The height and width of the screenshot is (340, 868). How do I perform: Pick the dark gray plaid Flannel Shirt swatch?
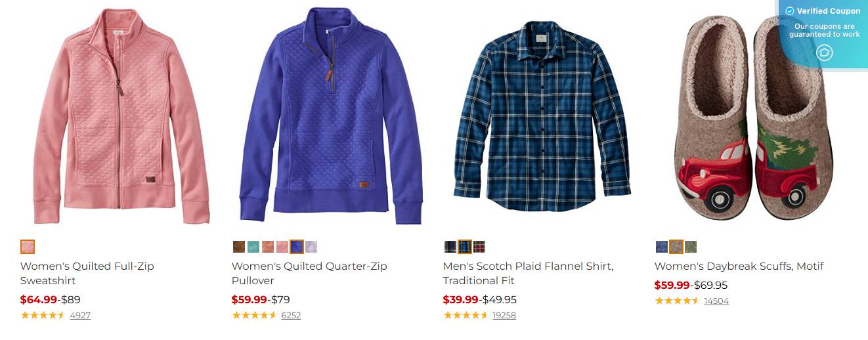click(x=450, y=247)
